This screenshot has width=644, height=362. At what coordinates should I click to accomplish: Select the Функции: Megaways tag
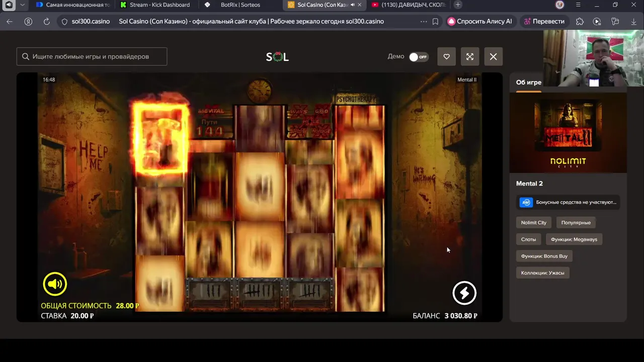pyautogui.click(x=574, y=239)
